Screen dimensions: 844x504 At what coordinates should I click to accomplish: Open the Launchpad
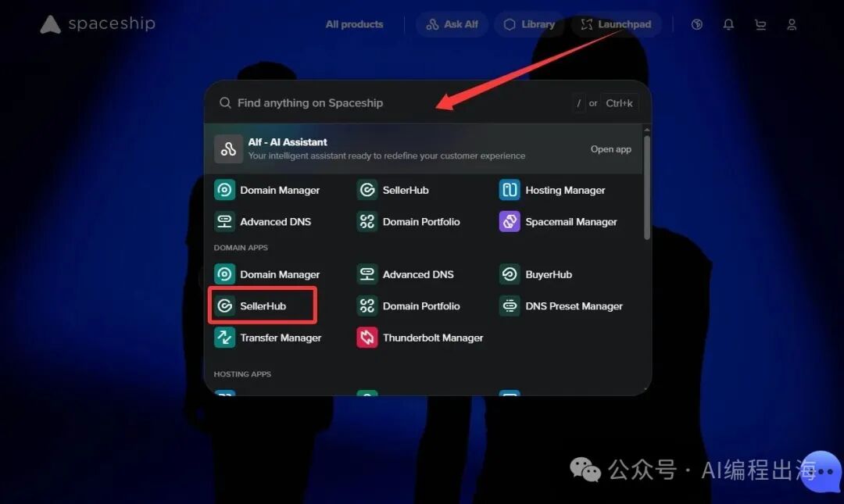pos(617,24)
